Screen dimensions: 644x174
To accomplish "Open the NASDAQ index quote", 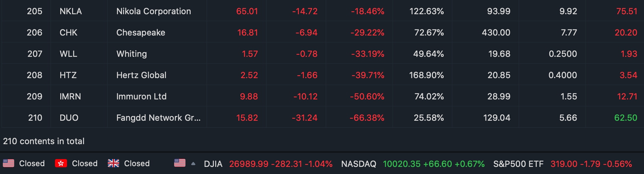I will tap(359, 164).
